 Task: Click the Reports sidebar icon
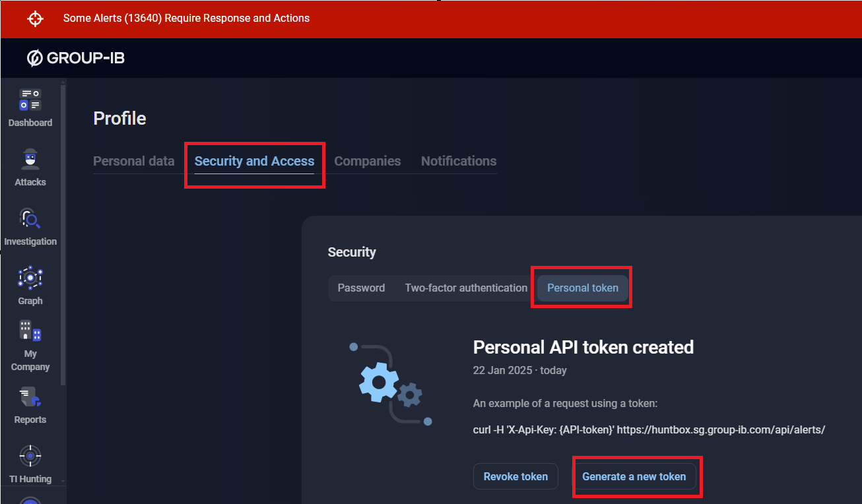[x=30, y=397]
